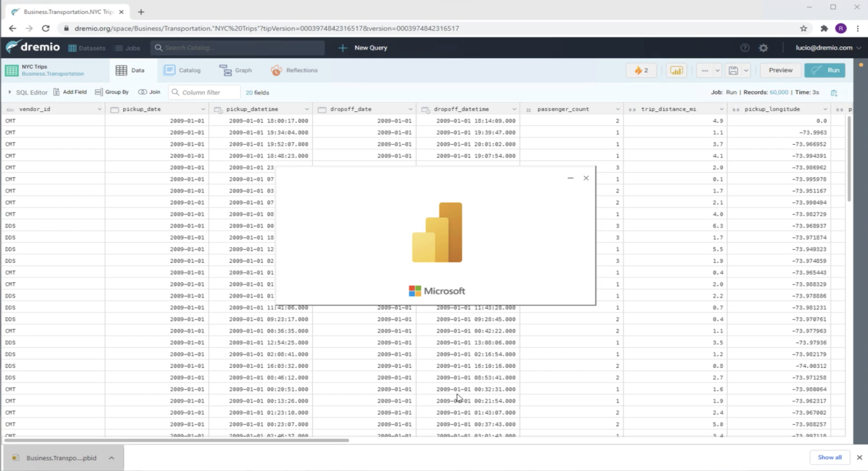Open the copy results icon beside Time
The image size is (868, 471).
835,92
